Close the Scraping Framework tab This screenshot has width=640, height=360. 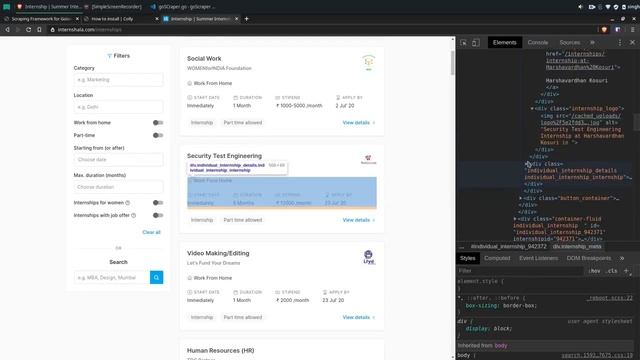coord(77,19)
